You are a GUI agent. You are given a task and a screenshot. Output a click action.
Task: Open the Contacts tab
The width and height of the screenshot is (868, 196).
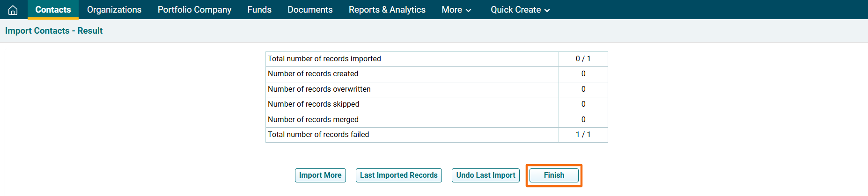(53, 10)
